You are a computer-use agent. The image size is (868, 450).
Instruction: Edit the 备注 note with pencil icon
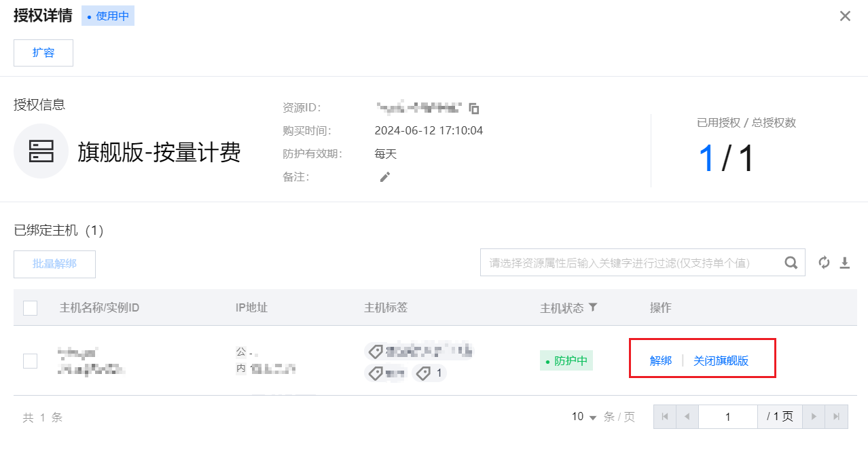click(x=385, y=177)
